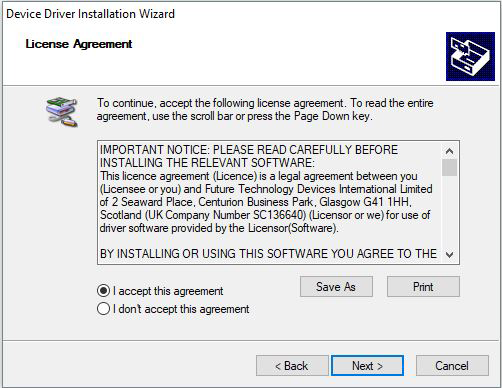Click the license scrollbar up arrow
The width and height of the screenshot is (502, 388).
click(449, 151)
